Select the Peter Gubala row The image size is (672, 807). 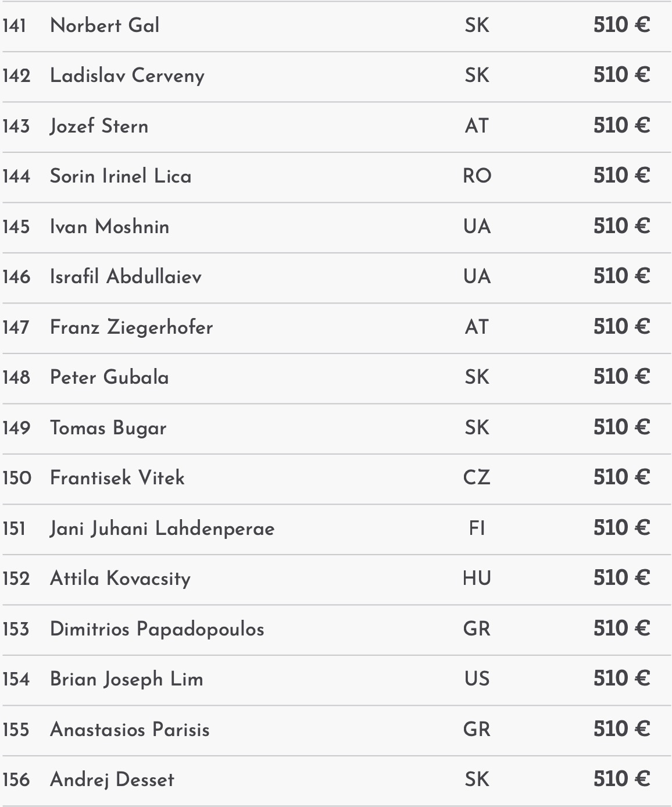click(x=109, y=377)
